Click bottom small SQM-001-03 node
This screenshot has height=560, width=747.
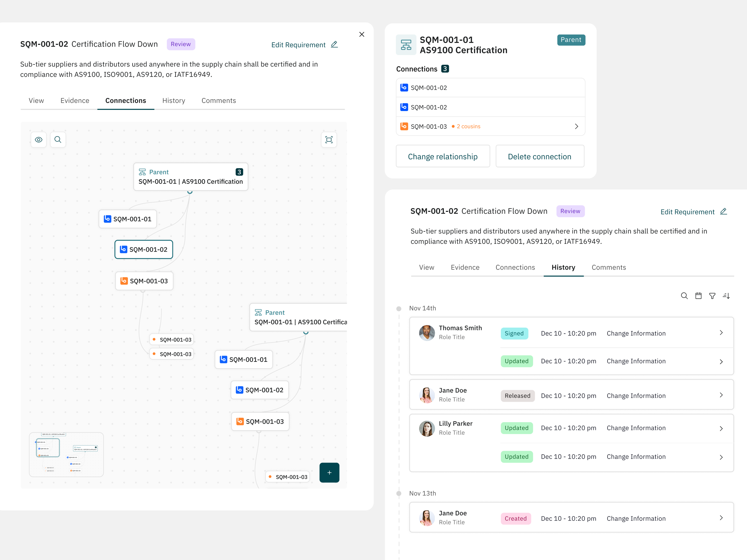pyautogui.click(x=288, y=477)
